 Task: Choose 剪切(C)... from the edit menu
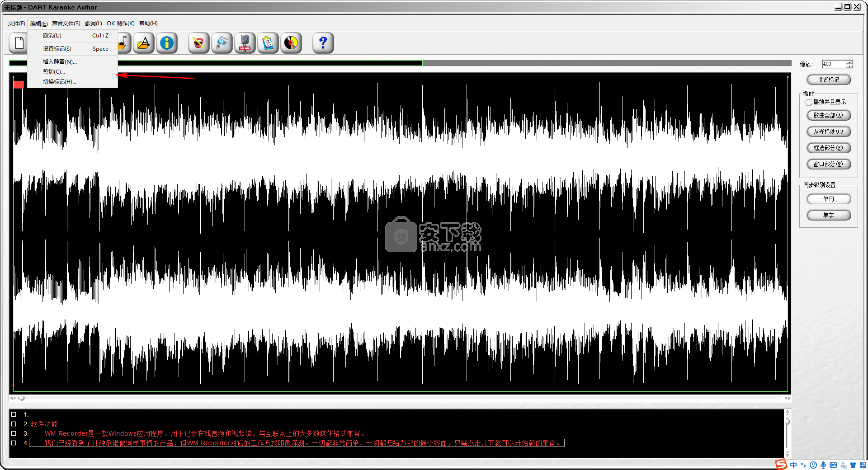72,72
